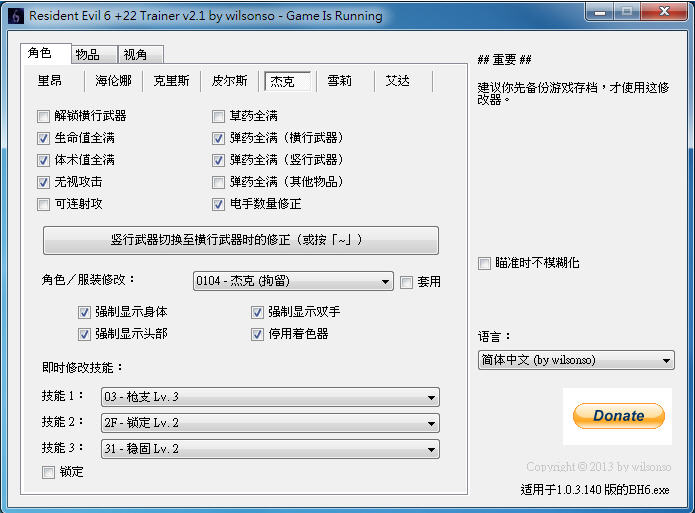Select the 皮尔斯 character tab
695x513 pixels.
pos(229,81)
